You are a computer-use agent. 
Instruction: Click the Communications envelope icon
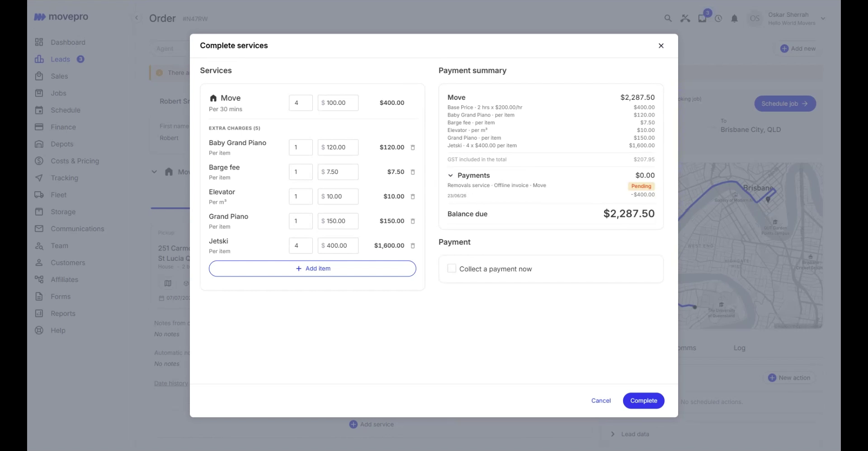[39, 229]
